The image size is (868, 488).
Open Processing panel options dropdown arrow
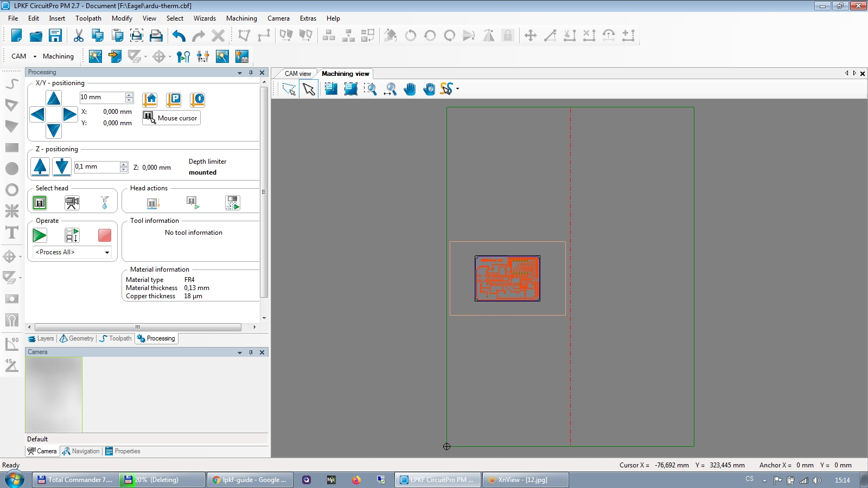point(240,73)
